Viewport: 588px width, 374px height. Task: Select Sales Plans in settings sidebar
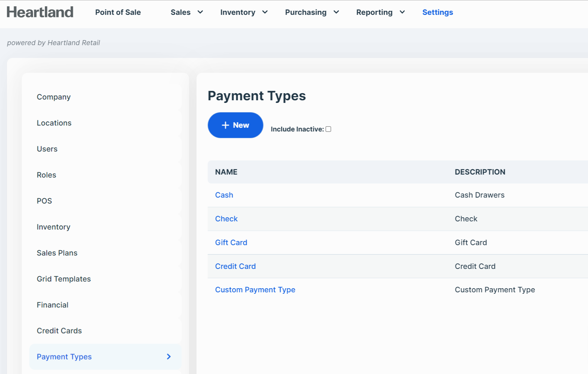click(x=105, y=253)
